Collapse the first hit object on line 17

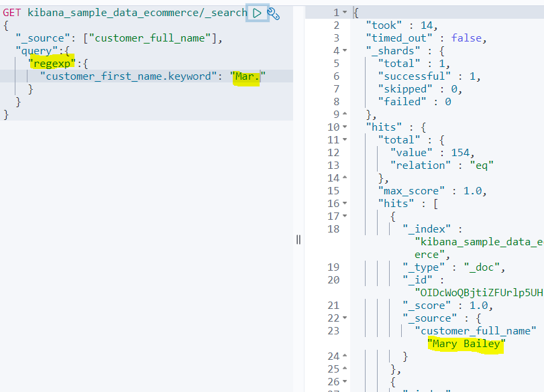(x=345, y=216)
